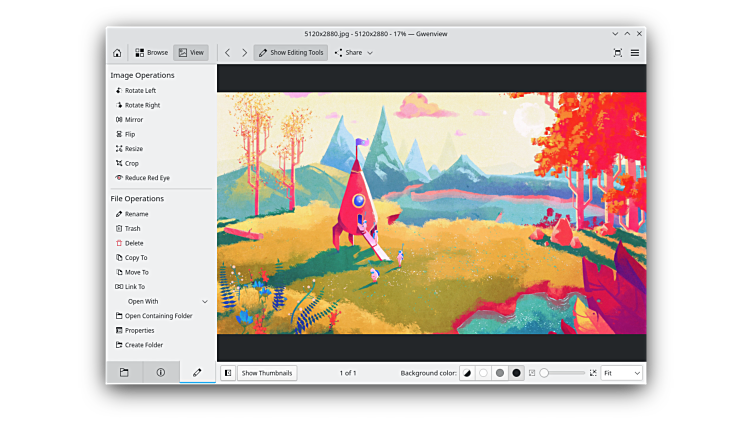Enter fullscreen mode from toolbar icon
The height and width of the screenshot is (423, 752).
[x=617, y=53]
